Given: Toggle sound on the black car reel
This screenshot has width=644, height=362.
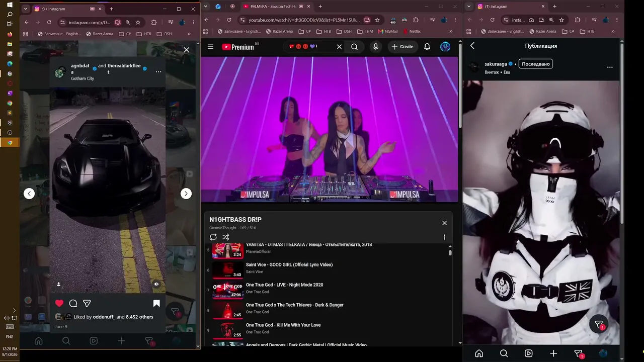Looking at the screenshot, I should [156, 284].
